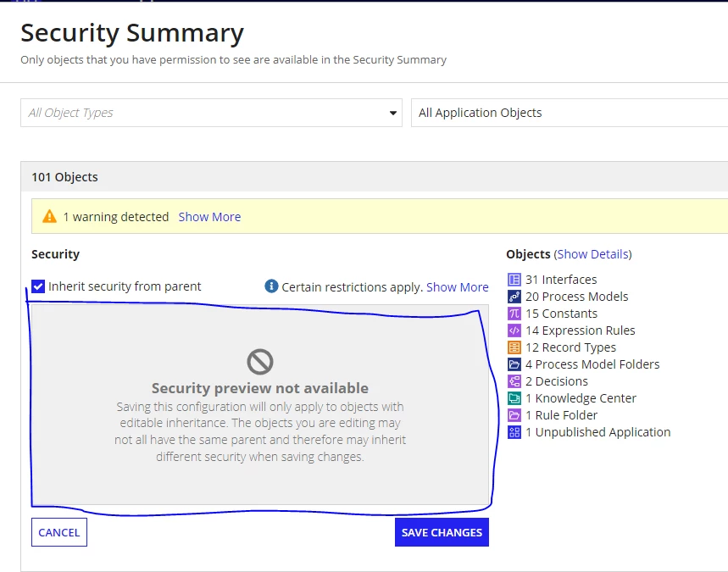Click the Decisions icon
728x572 pixels.
(x=514, y=381)
